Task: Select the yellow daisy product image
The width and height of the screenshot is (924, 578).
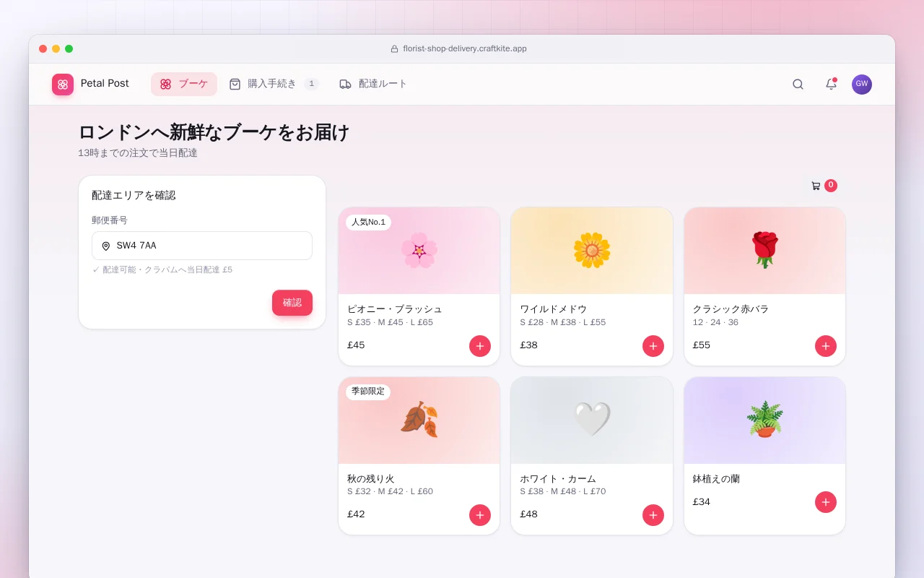Action: point(592,251)
